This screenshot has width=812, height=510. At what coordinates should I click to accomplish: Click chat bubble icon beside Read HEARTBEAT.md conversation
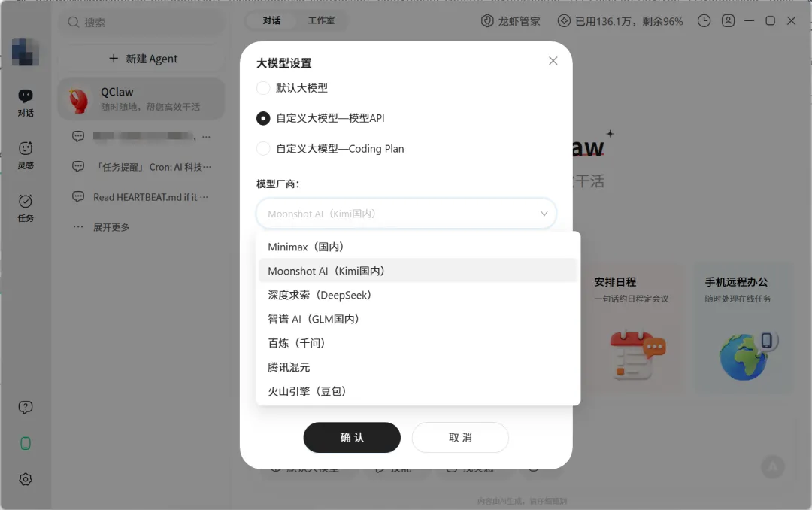pyautogui.click(x=78, y=196)
